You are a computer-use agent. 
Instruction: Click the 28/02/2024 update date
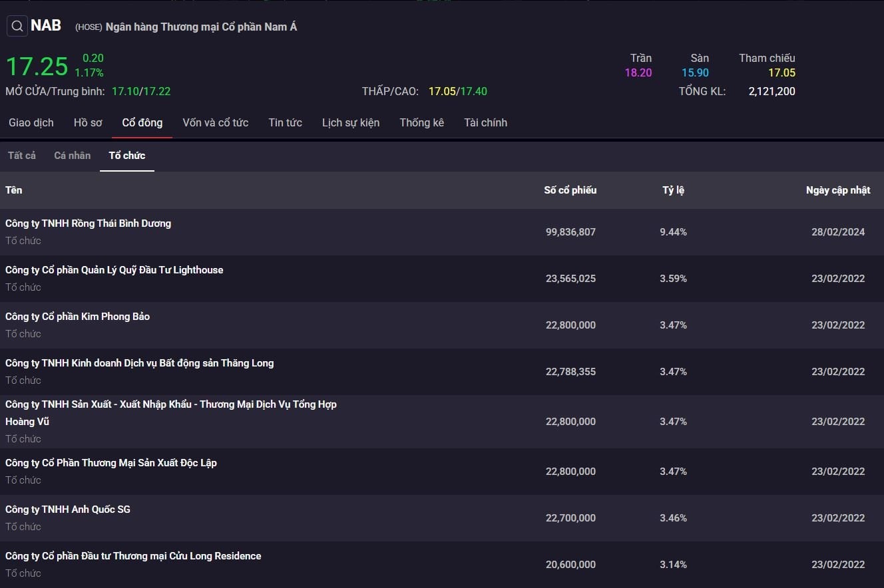click(x=838, y=232)
